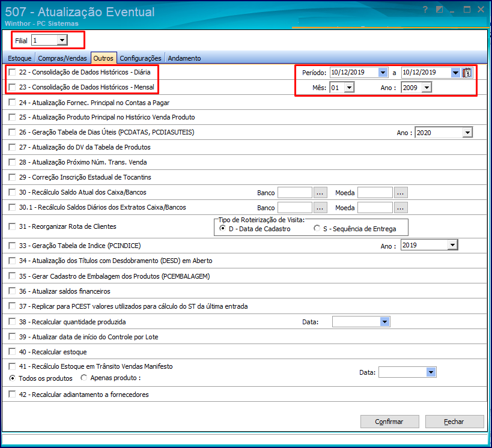The image size is (492, 448).
Task: Click the window mode icon beside help
Action: pos(439,10)
